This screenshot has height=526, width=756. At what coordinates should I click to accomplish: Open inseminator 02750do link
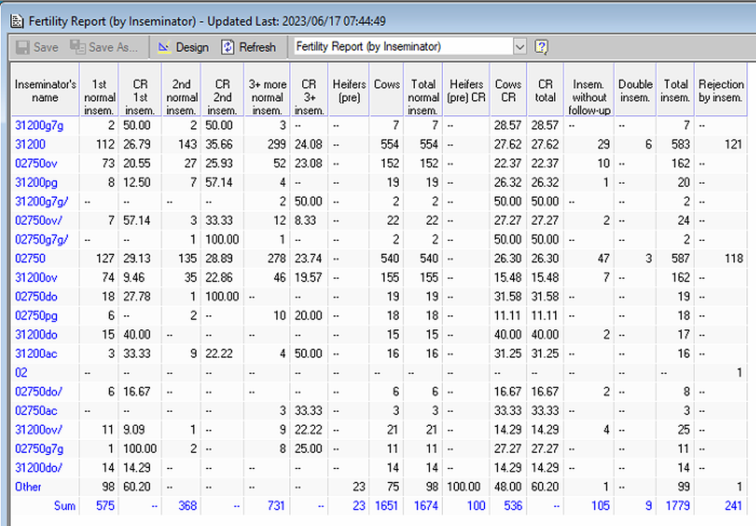click(x=36, y=297)
